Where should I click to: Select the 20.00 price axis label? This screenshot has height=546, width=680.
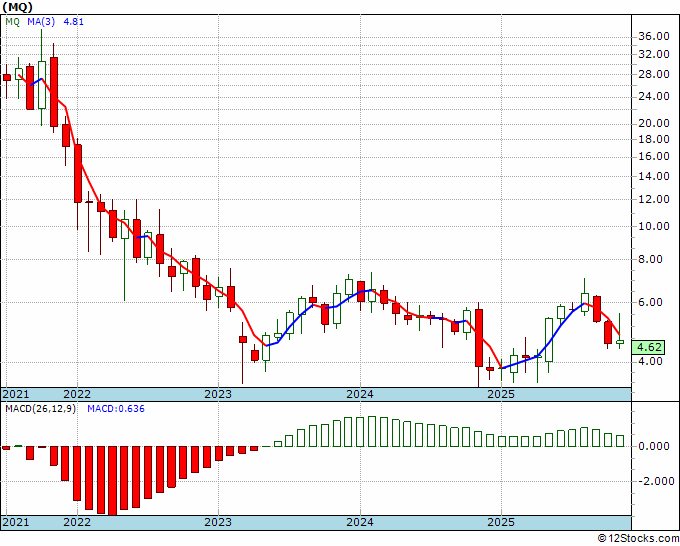pyautogui.click(x=654, y=124)
